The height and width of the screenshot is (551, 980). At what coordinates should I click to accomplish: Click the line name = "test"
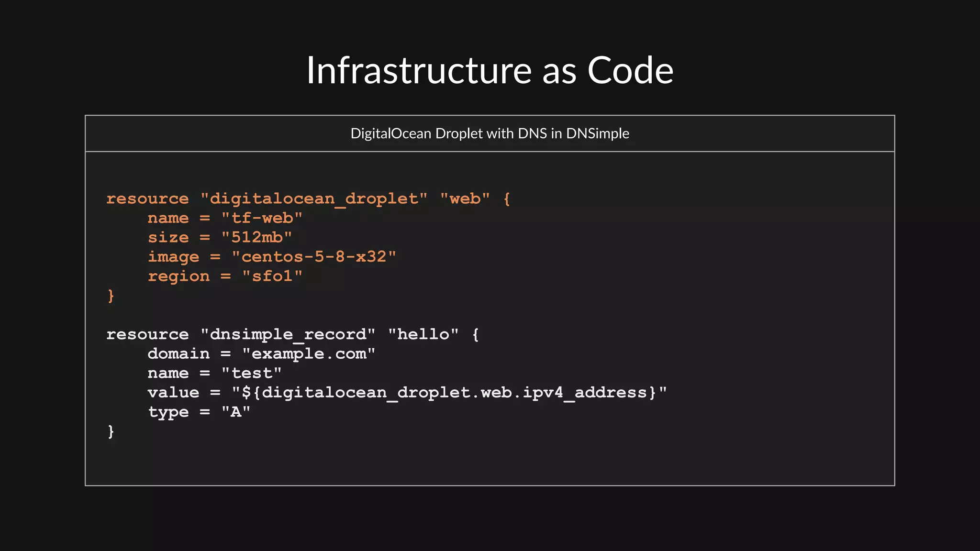coord(214,373)
